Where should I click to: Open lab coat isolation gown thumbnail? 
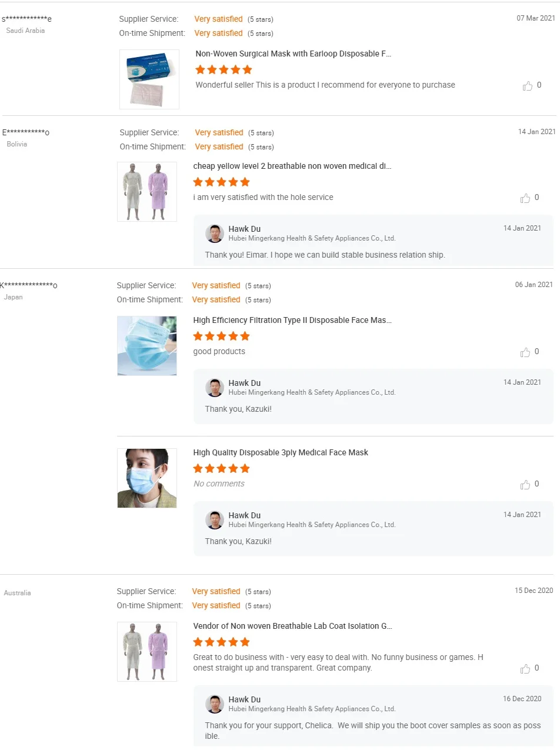(x=147, y=652)
